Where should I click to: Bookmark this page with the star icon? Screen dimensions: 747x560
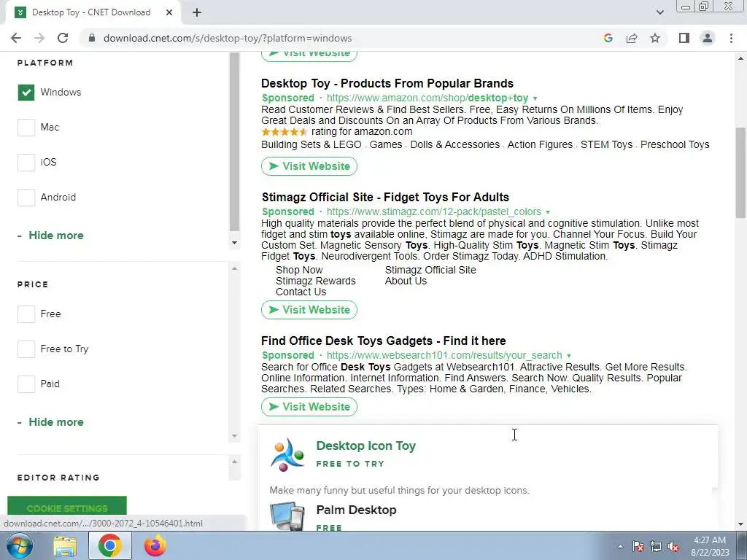click(655, 38)
